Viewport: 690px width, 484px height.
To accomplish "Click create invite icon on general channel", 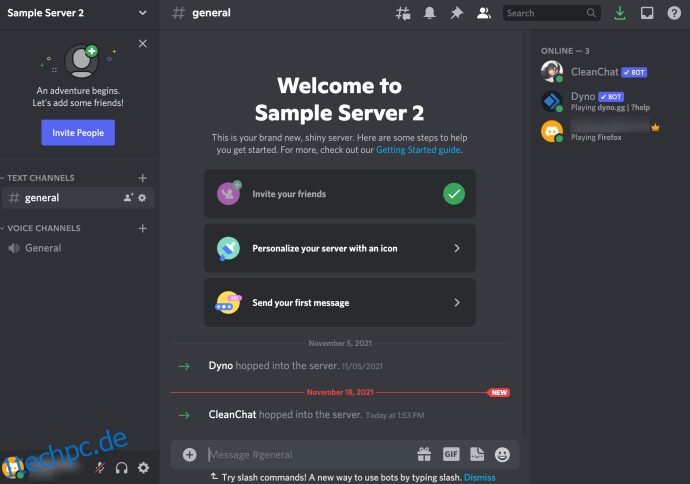I will [x=128, y=198].
